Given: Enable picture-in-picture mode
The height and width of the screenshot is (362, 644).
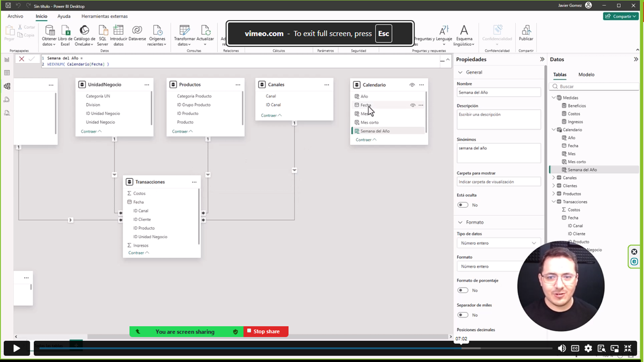Looking at the screenshot, I should 614,348.
